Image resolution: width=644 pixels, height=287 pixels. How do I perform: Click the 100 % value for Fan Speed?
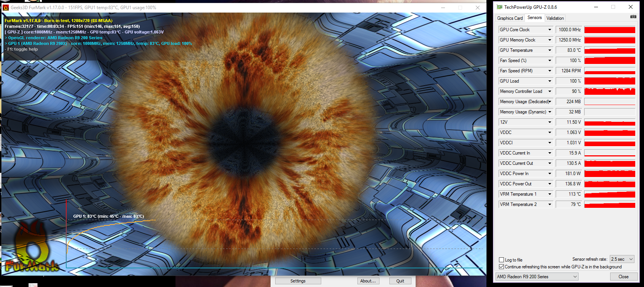[569, 61]
